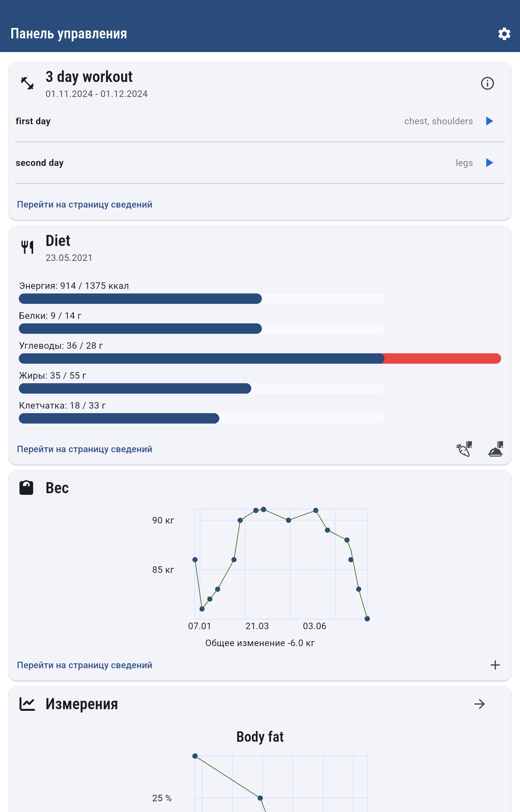This screenshot has width=520, height=812.
Task: Click the dumbbell icon beside 3 day workout
Action: [27, 83]
